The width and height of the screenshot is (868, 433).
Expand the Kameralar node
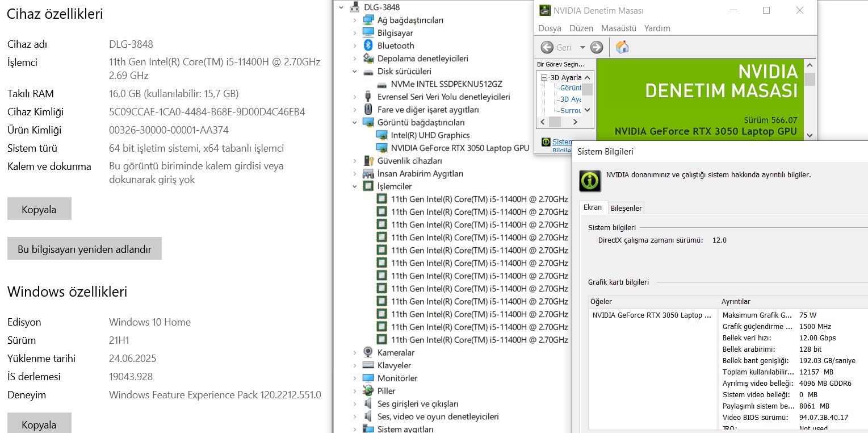point(355,352)
